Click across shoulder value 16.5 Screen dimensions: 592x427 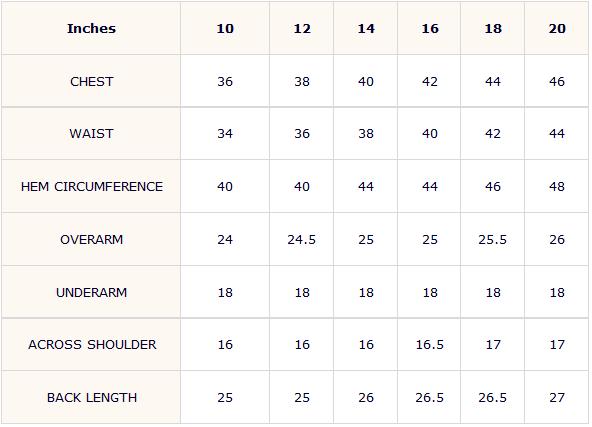pyautogui.click(x=430, y=345)
